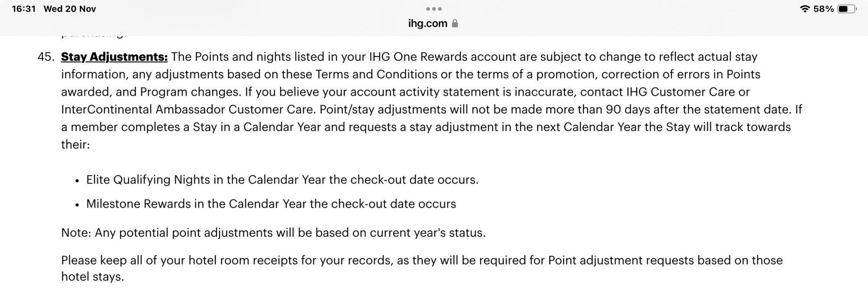868x300 pixels.
Task: Click the bullet before "Elite Qualifying Nights"
Action: pos(77,181)
